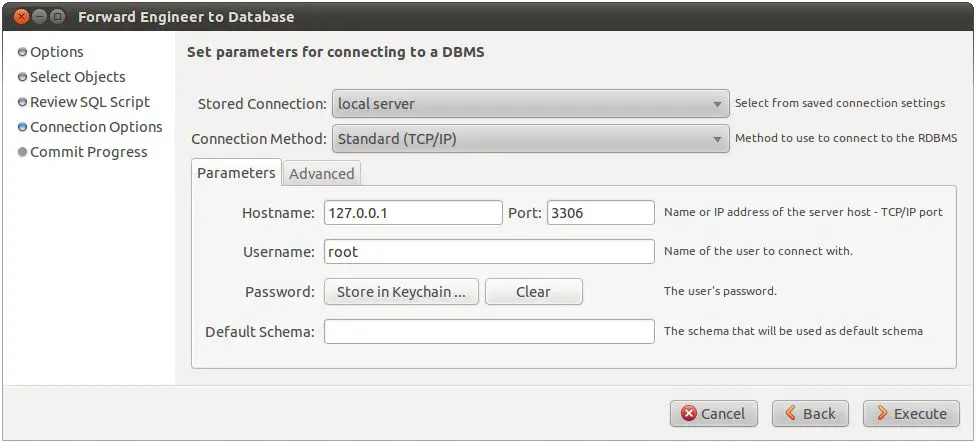Screen dimensions: 977x444
Task: Expand the Connection Method combo box
Action: pos(530,139)
